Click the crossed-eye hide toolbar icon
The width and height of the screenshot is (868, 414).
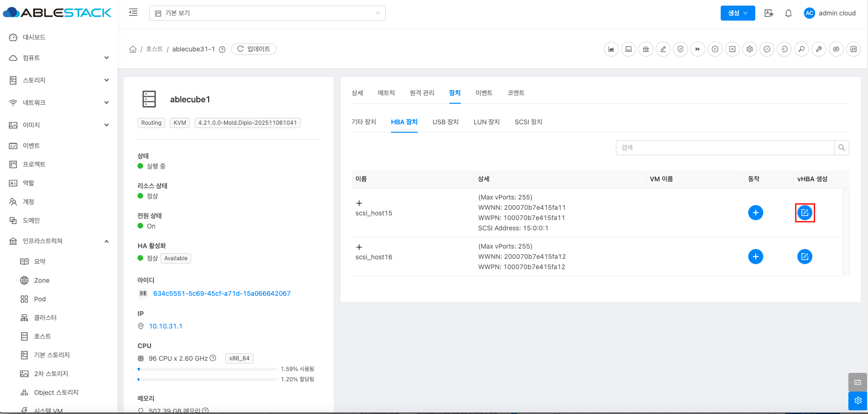click(x=836, y=49)
